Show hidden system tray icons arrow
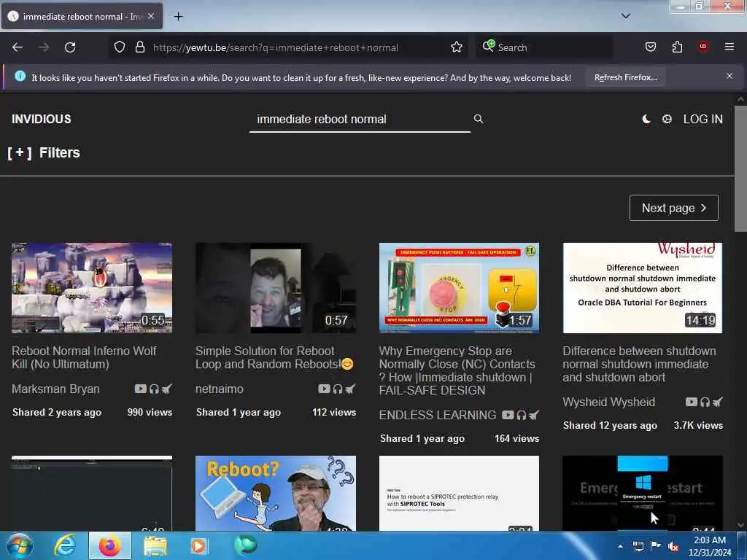The width and height of the screenshot is (747, 560). point(620,546)
